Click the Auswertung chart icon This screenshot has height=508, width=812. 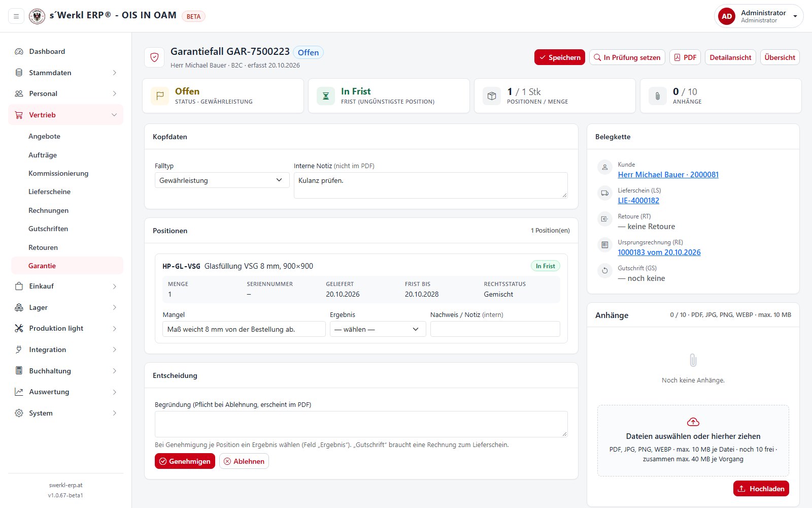pos(19,392)
